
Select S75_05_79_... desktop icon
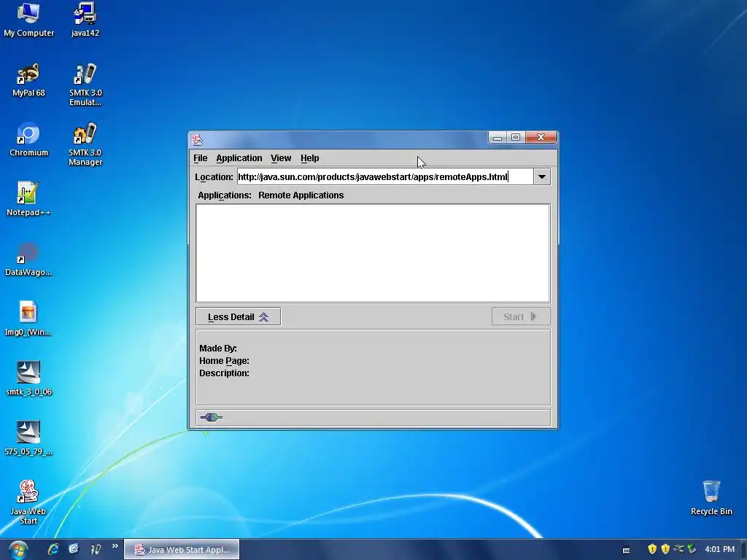28,438
